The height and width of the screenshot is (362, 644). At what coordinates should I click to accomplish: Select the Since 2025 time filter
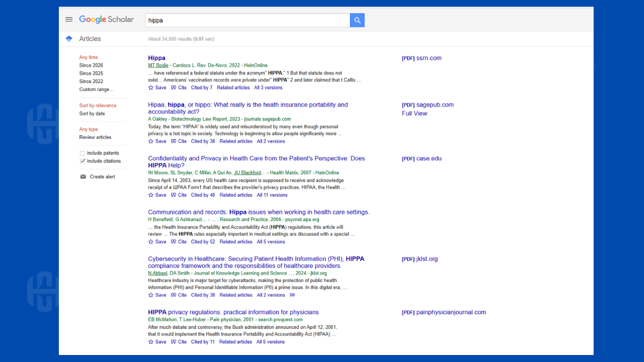tap(91, 73)
